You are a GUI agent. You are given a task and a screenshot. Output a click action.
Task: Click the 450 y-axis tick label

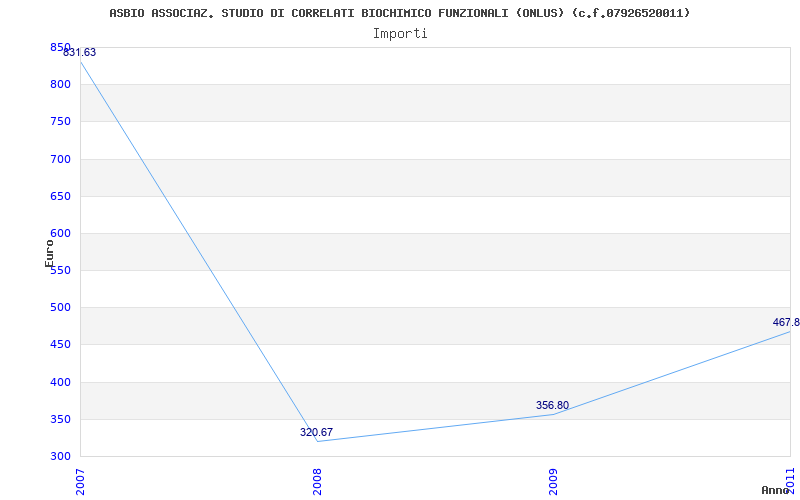(60, 345)
